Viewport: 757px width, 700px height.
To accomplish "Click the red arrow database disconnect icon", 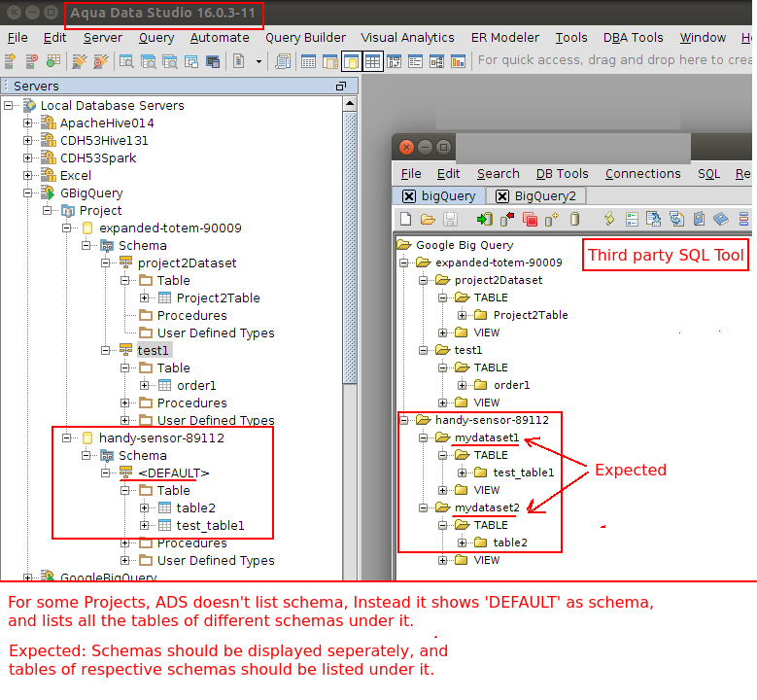I will tap(507, 220).
